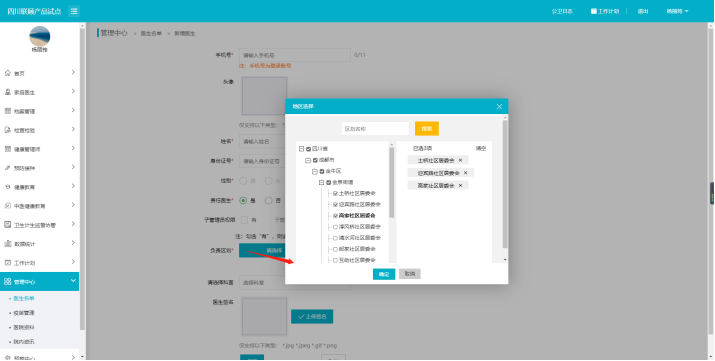Expand the 家庭医生 chevron in sidebar
The height and width of the screenshot is (361, 715).
(73, 92)
